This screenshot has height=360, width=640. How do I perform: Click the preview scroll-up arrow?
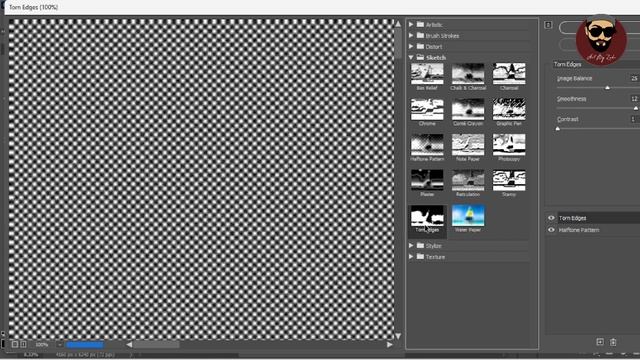(398, 24)
